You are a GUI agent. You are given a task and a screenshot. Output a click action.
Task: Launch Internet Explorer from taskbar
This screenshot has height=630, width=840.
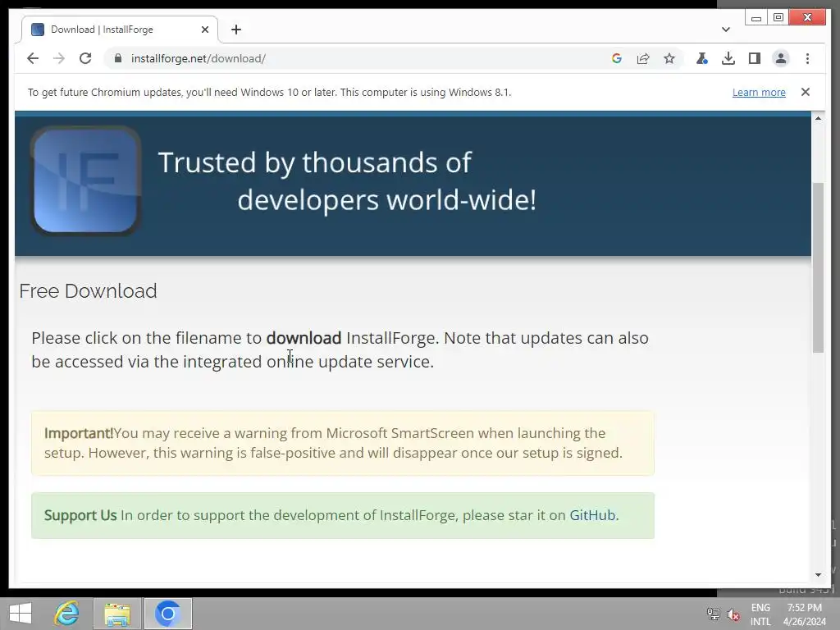pos(67,614)
